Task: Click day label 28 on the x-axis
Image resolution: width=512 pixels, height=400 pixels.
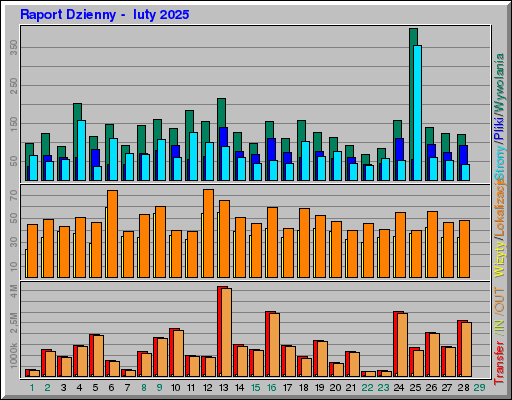Action: point(463,388)
